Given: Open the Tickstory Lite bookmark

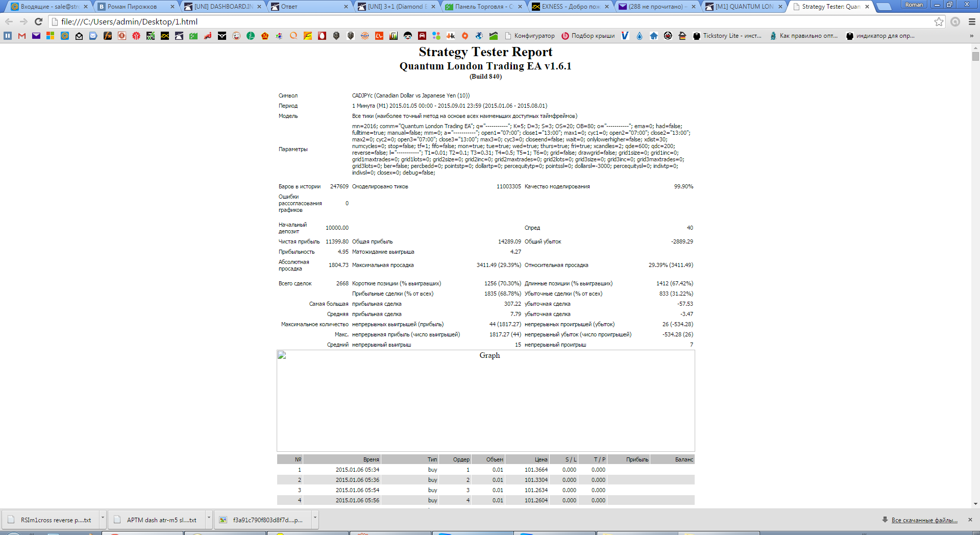Looking at the screenshot, I should (727, 36).
